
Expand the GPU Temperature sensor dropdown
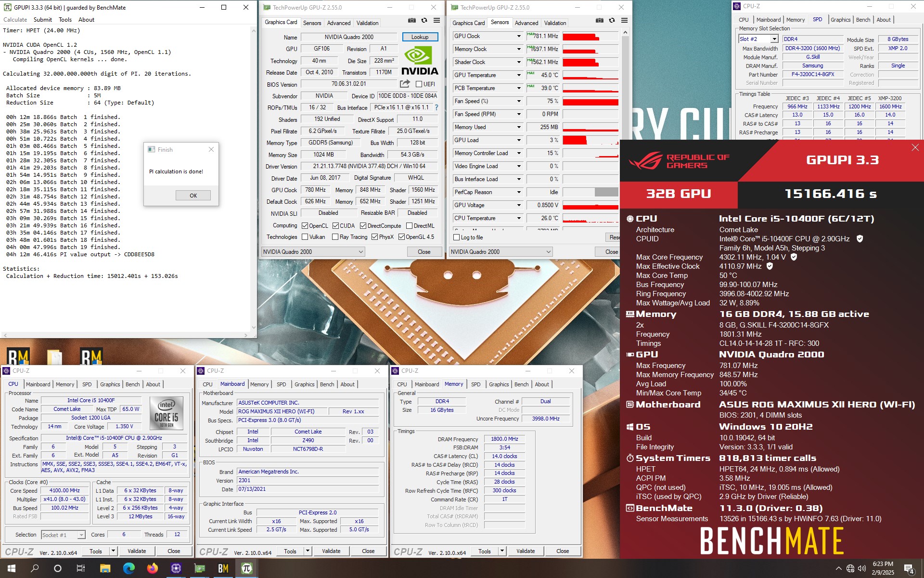pyautogui.click(x=519, y=75)
